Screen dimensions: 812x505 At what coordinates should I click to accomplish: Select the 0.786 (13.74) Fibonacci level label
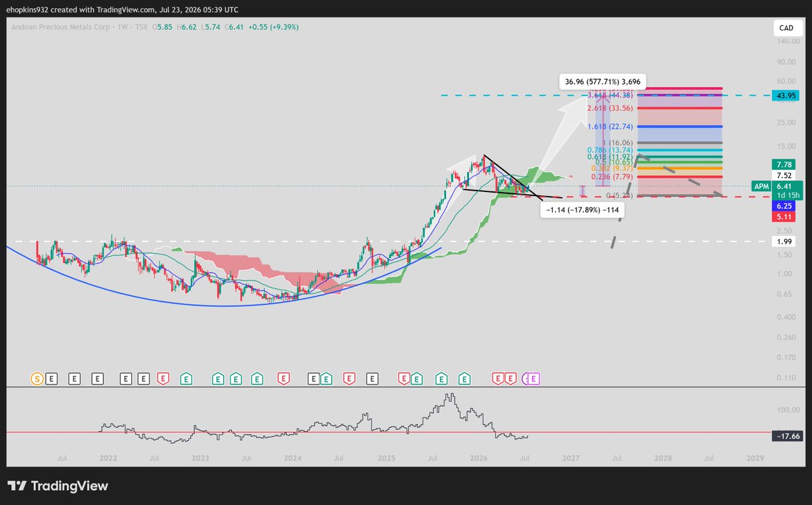tap(610, 151)
